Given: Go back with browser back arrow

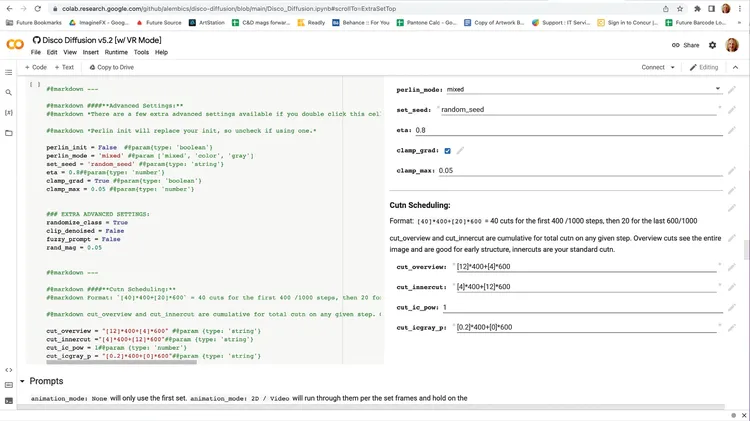Looking at the screenshot, I should [x=10, y=9].
